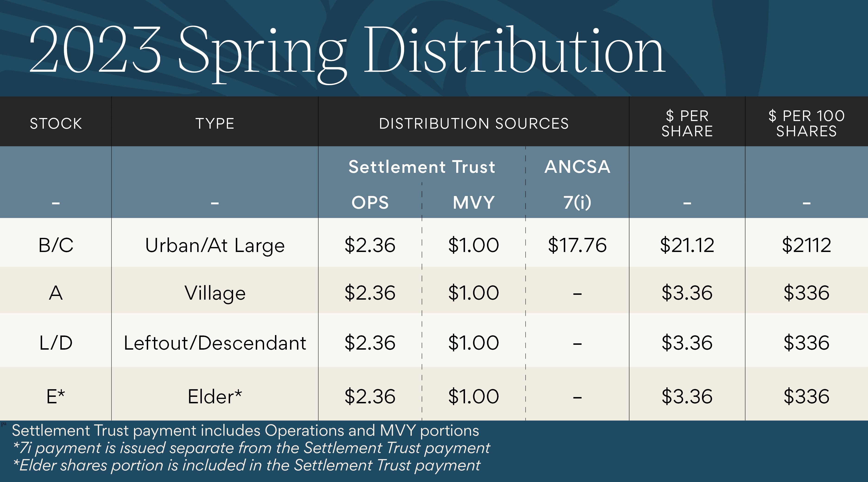This screenshot has width=868, height=482.
Task: Click the $2112 per 100 shares value
Action: point(806,245)
